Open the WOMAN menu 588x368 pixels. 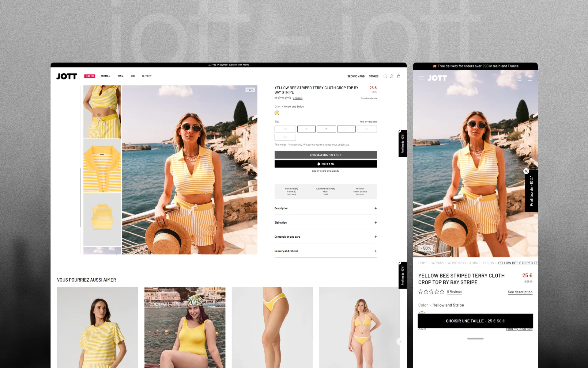[x=106, y=76]
